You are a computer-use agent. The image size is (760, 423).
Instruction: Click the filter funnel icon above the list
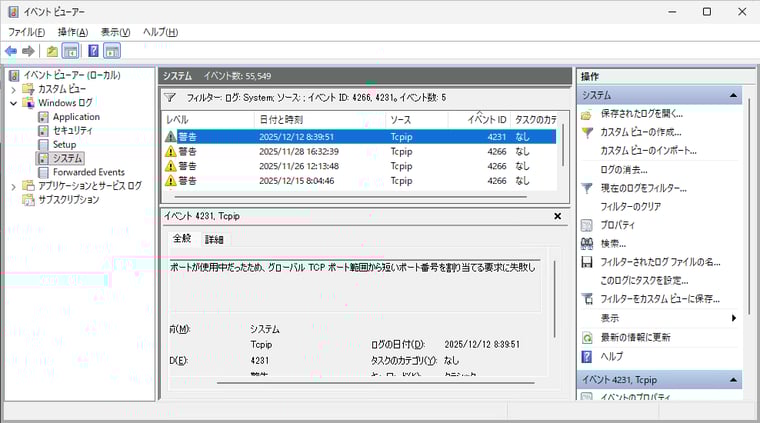coord(170,97)
